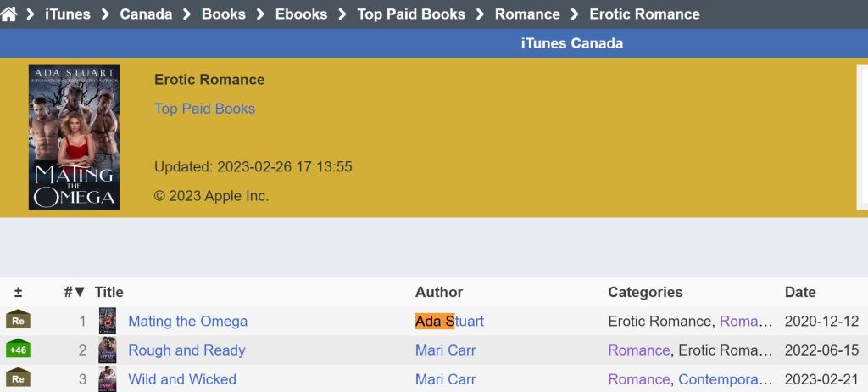Sort the list by the # rank column
The width and height of the screenshot is (868, 392).
75,292
